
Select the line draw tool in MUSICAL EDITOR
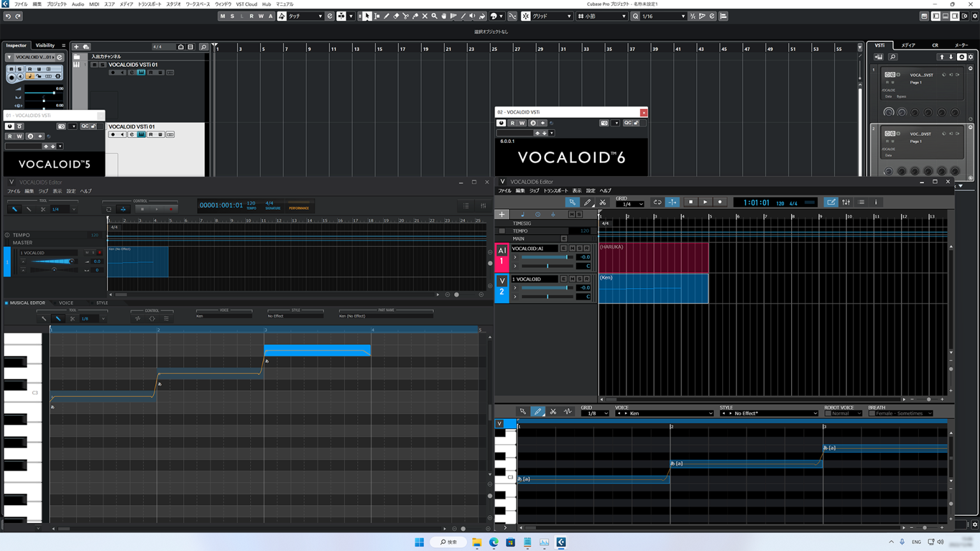pyautogui.click(x=58, y=318)
